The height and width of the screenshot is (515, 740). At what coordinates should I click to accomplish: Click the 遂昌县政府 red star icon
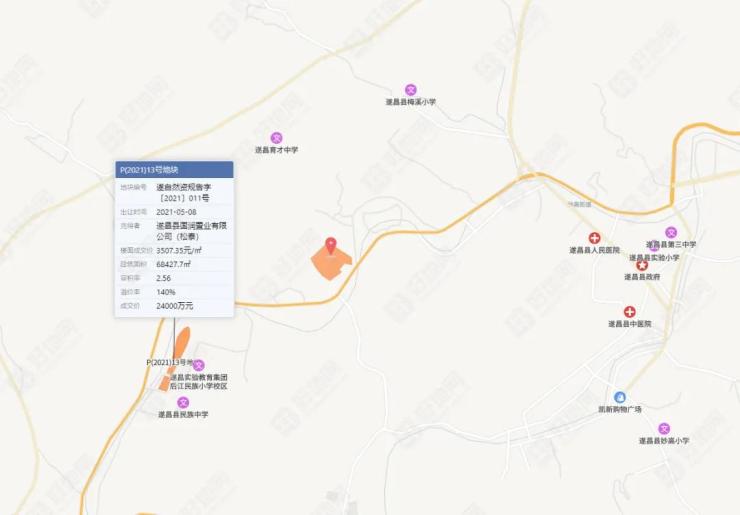[642, 265]
